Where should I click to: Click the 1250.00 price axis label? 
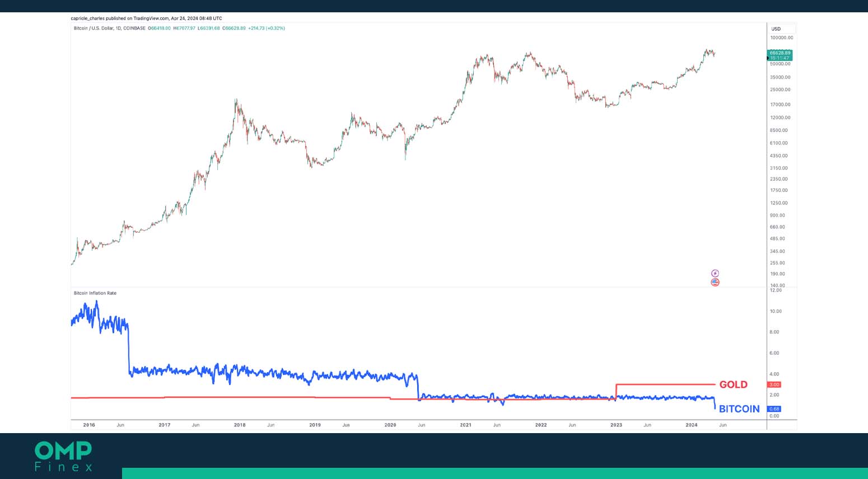pos(779,203)
